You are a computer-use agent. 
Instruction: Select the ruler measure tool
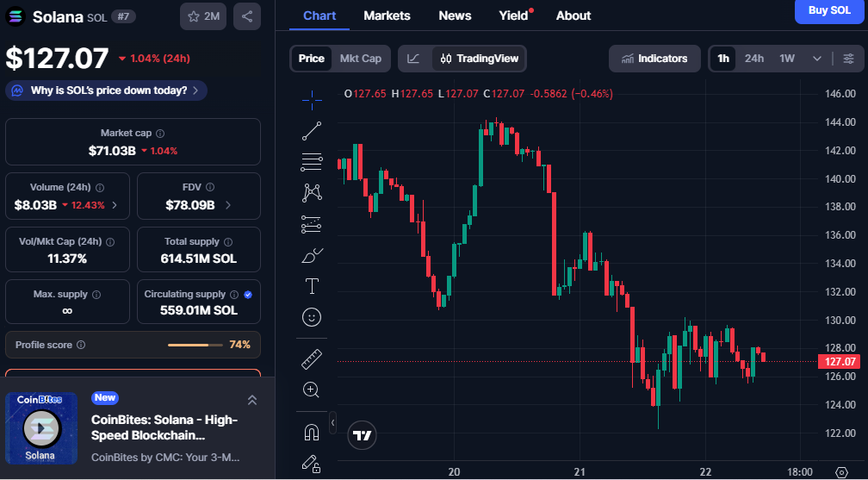pos(312,358)
